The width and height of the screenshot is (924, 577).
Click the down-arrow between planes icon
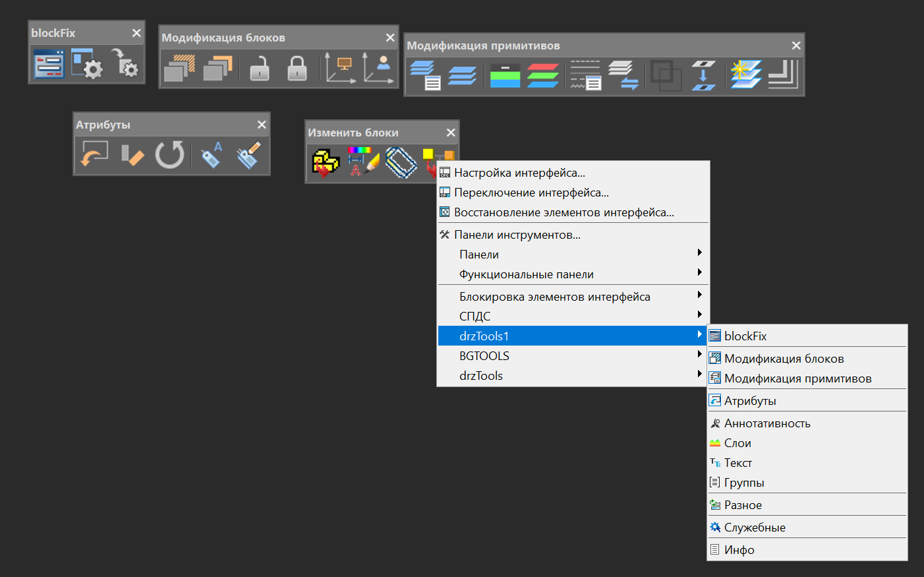pos(704,75)
